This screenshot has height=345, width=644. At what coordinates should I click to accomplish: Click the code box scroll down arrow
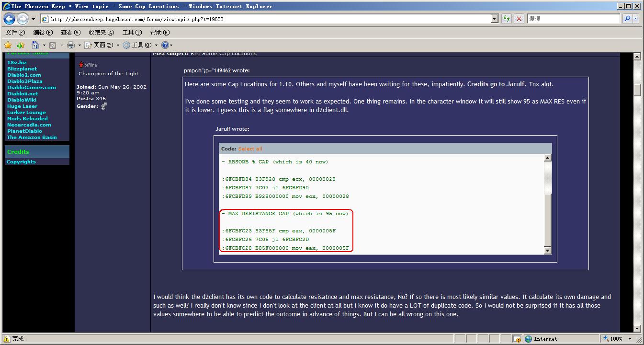point(548,250)
